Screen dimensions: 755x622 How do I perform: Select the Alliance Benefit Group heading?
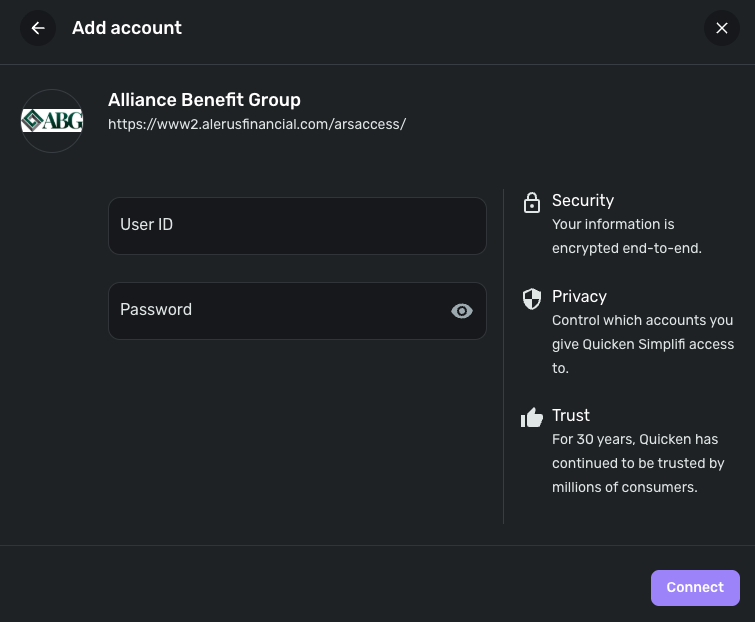(x=204, y=100)
